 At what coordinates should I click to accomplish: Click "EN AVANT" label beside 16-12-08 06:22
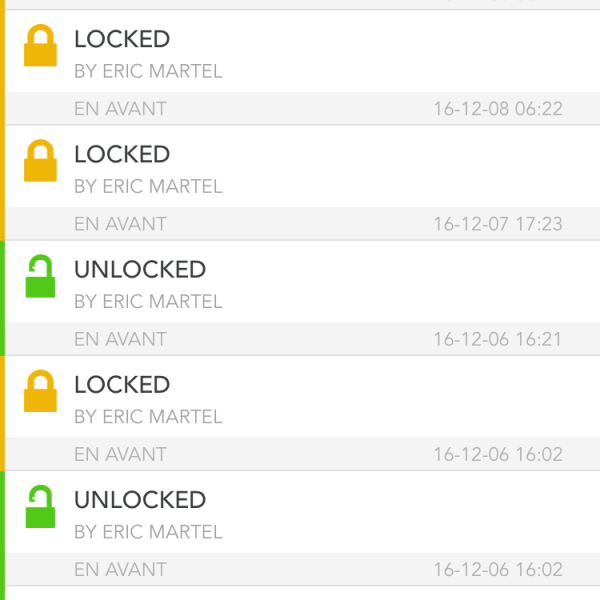(x=120, y=109)
